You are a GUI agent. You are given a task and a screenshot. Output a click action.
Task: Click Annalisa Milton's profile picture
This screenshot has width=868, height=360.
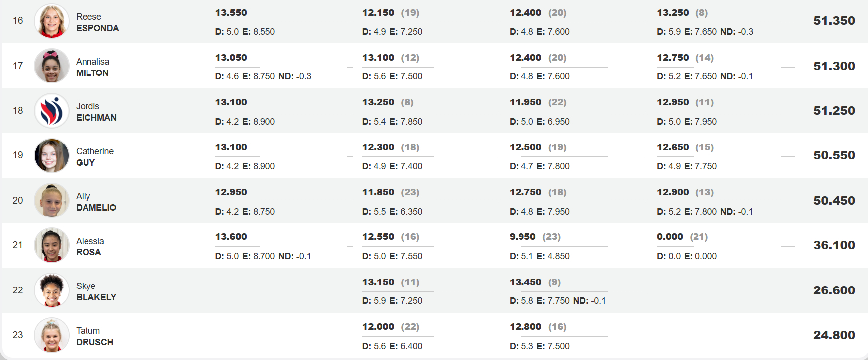[52, 66]
